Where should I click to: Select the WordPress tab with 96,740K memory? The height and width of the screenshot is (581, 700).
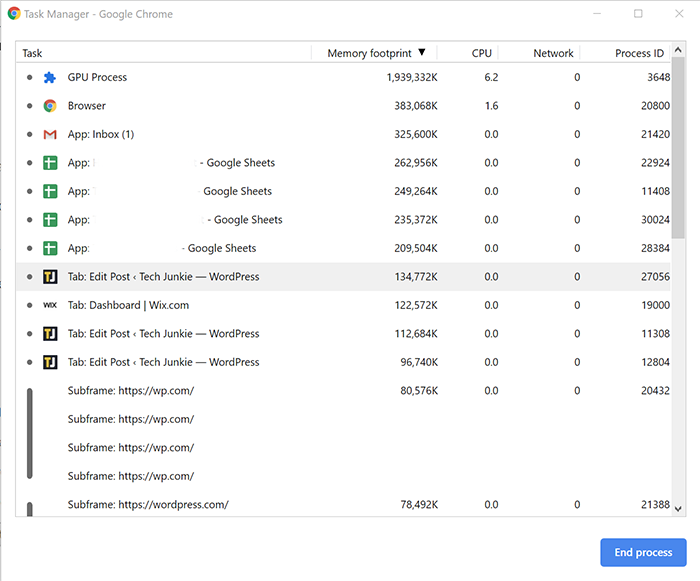[343, 362]
